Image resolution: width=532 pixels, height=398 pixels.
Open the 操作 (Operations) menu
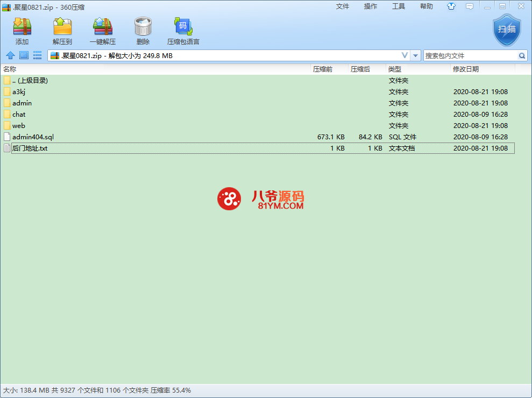click(x=371, y=6)
